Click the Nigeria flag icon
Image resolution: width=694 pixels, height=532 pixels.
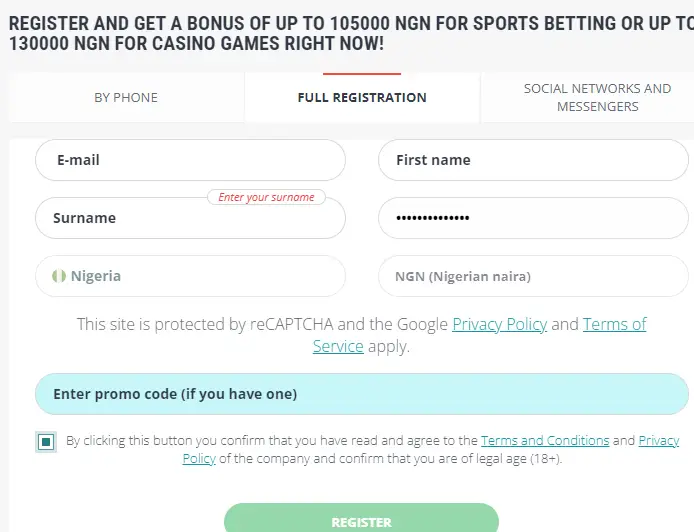[59, 276]
